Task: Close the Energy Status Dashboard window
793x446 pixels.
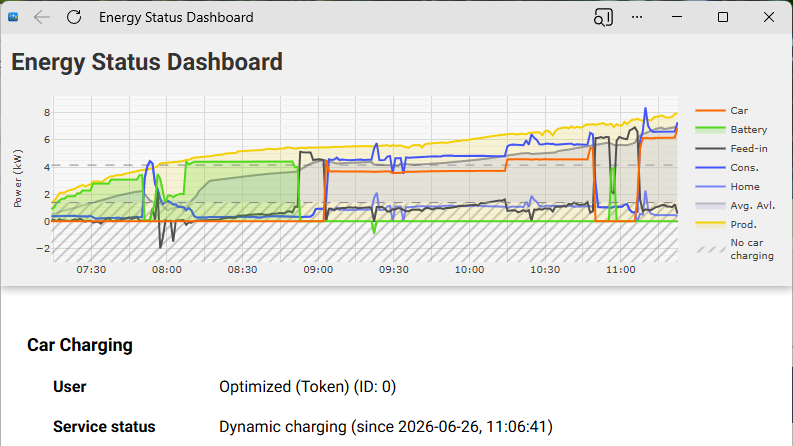Action: tap(769, 17)
